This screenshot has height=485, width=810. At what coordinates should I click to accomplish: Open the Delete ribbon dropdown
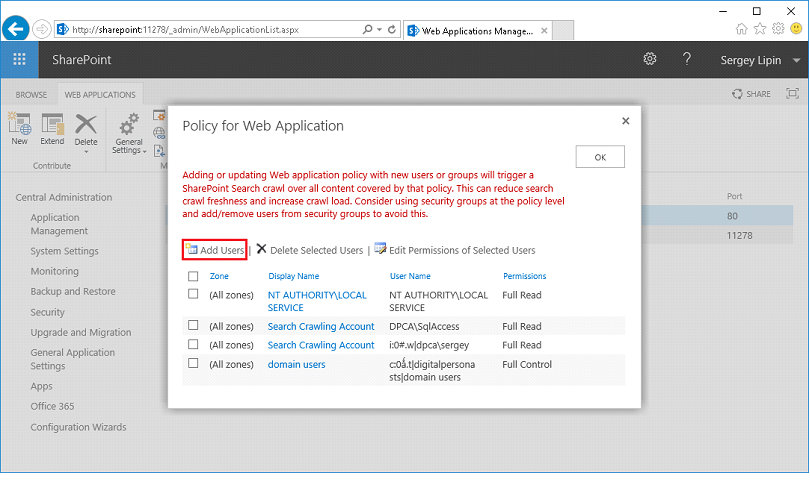point(87,142)
